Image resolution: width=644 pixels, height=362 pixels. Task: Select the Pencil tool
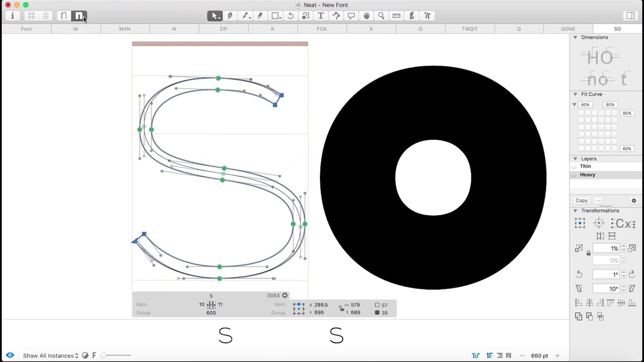(x=260, y=16)
